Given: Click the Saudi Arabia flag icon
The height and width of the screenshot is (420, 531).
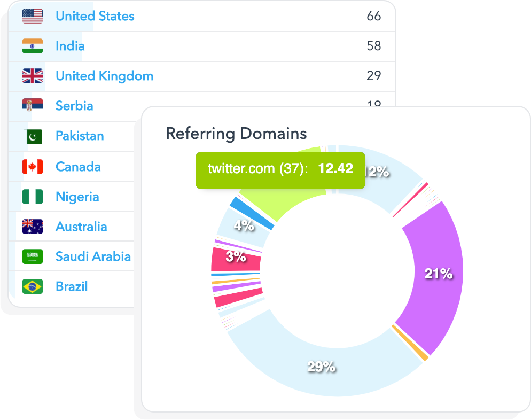Looking at the screenshot, I should [33, 256].
